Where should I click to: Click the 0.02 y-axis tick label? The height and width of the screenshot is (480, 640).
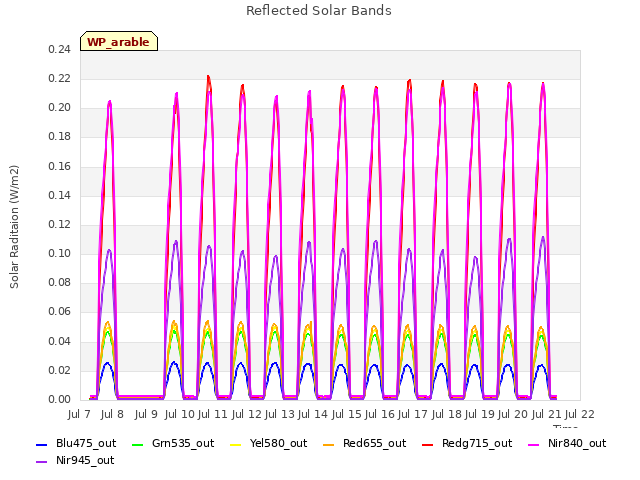[60, 370]
